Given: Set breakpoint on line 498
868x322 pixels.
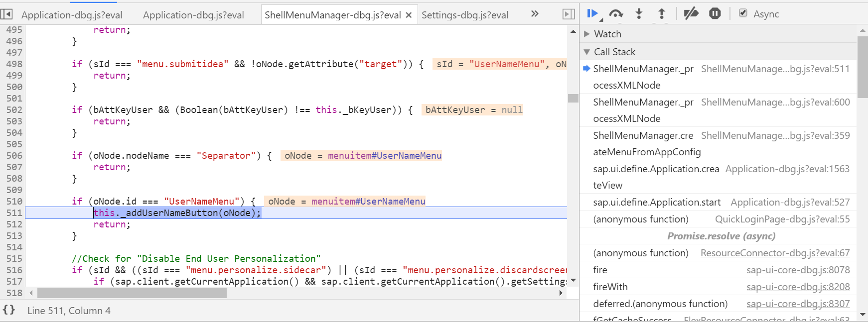Looking at the screenshot, I should [x=14, y=64].
